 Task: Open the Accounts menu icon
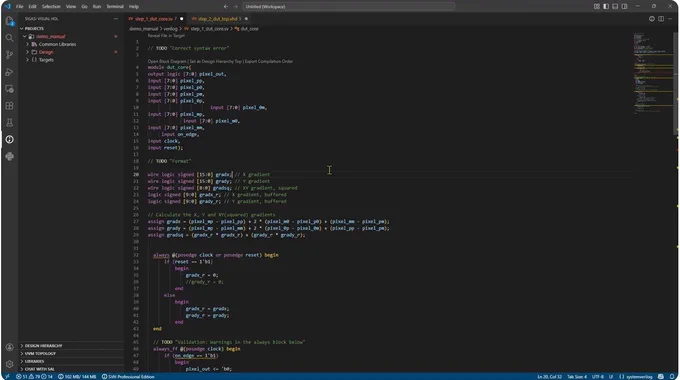pyautogui.click(x=10, y=347)
